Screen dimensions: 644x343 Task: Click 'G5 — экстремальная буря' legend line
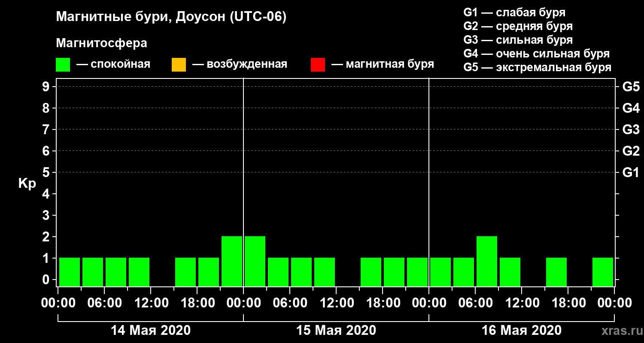(x=538, y=67)
